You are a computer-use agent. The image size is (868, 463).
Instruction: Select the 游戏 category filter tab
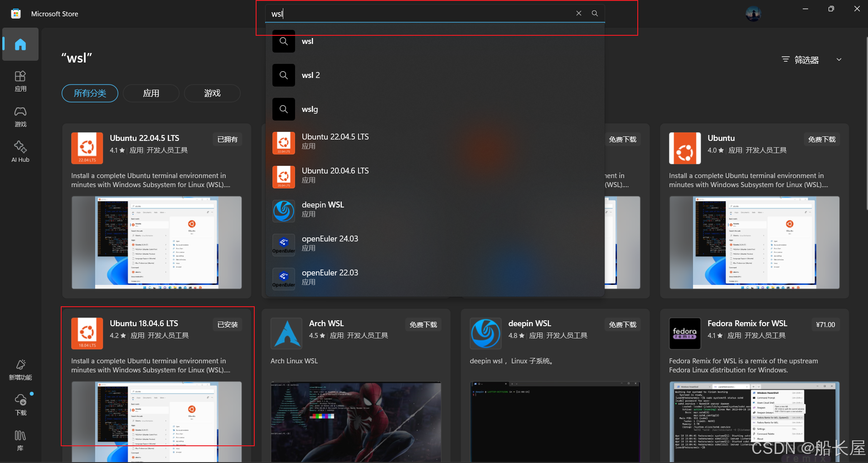click(x=212, y=93)
